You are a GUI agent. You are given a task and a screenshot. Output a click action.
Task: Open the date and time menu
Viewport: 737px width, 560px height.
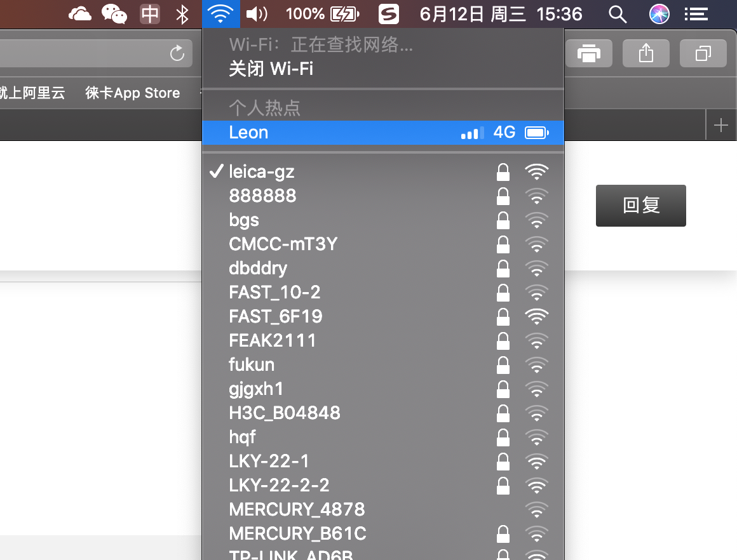tap(501, 14)
